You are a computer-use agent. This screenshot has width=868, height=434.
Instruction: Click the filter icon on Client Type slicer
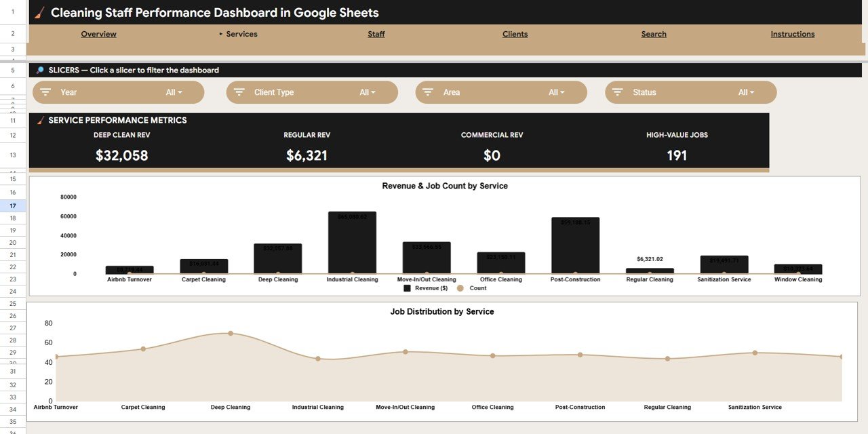pos(239,92)
